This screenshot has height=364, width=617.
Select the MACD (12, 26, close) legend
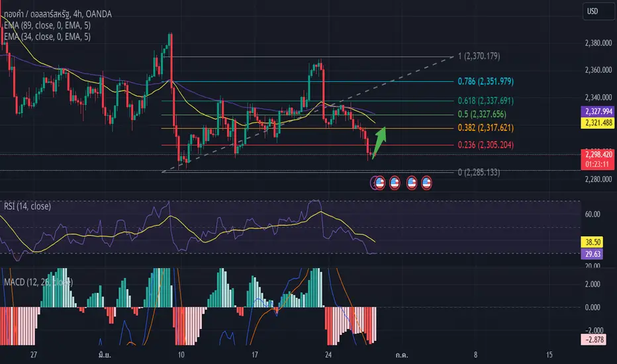tap(38, 282)
